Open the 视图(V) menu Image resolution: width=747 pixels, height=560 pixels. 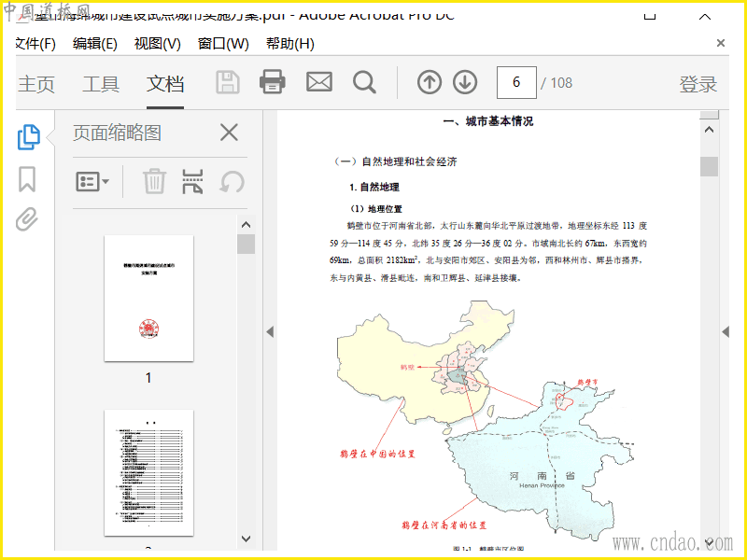[x=157, y=44]
